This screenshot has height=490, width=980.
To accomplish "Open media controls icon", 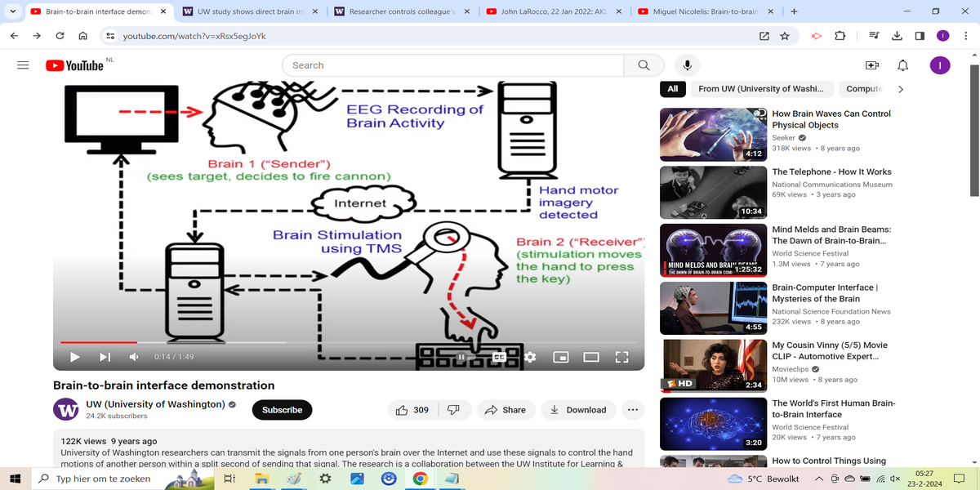I will pos(874,36).
